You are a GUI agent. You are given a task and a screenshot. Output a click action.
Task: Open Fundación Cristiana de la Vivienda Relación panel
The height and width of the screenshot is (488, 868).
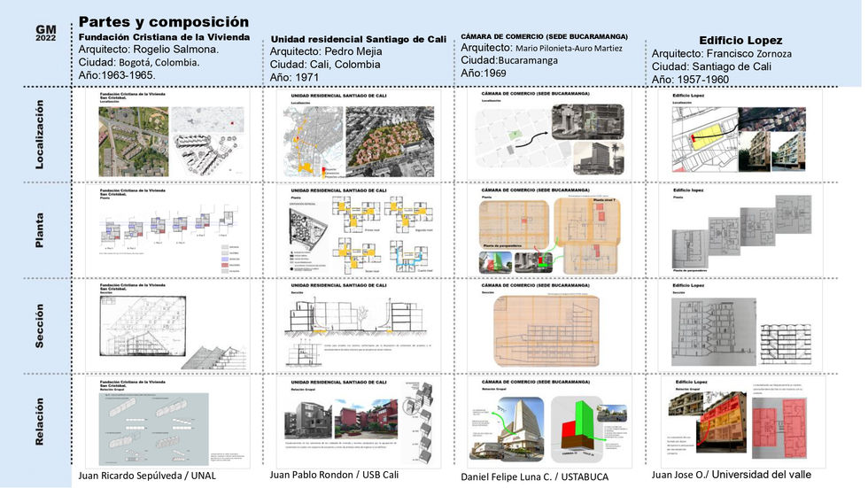167,422
